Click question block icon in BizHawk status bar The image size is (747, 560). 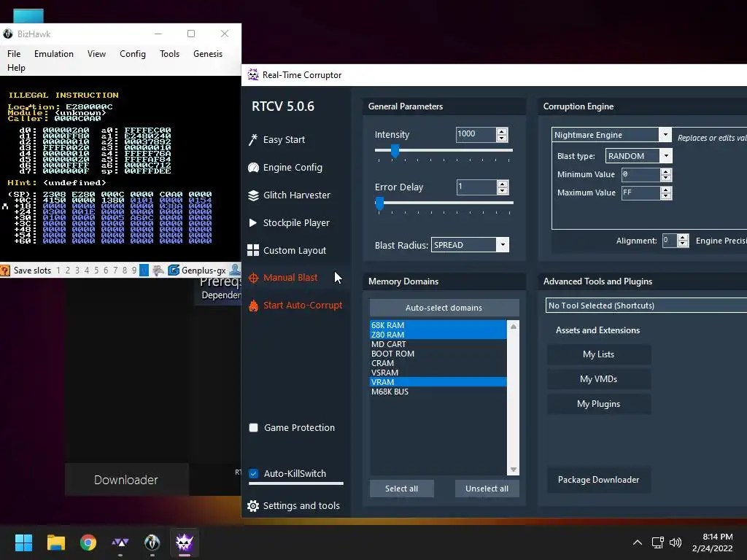(x=5, y=271)
